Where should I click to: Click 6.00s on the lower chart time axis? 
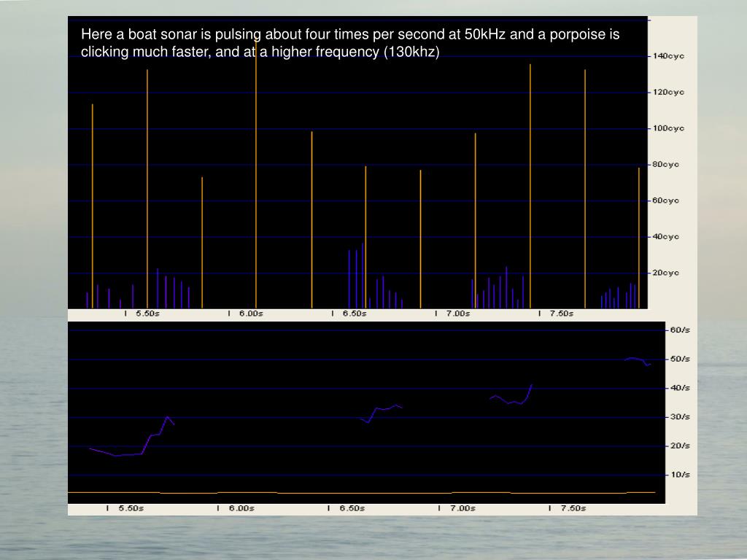click(241, 508)
